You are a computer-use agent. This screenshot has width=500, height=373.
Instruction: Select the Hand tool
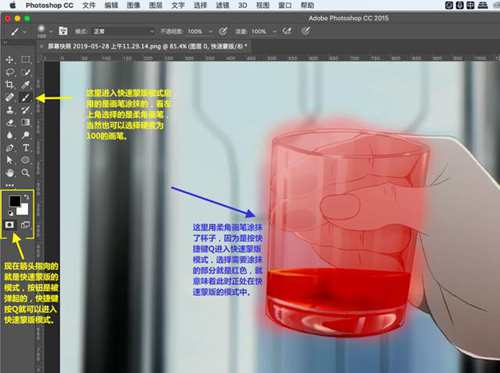click(x=10, y=172)
